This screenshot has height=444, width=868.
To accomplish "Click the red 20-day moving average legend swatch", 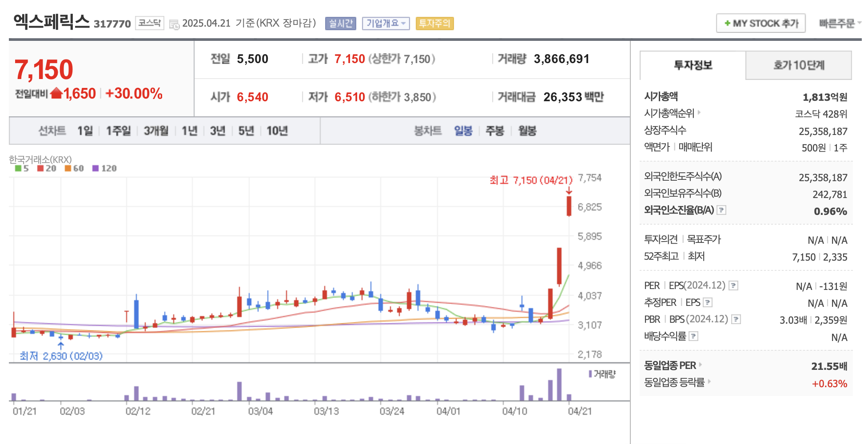I will pyautogui.click(x=40, y=168).
